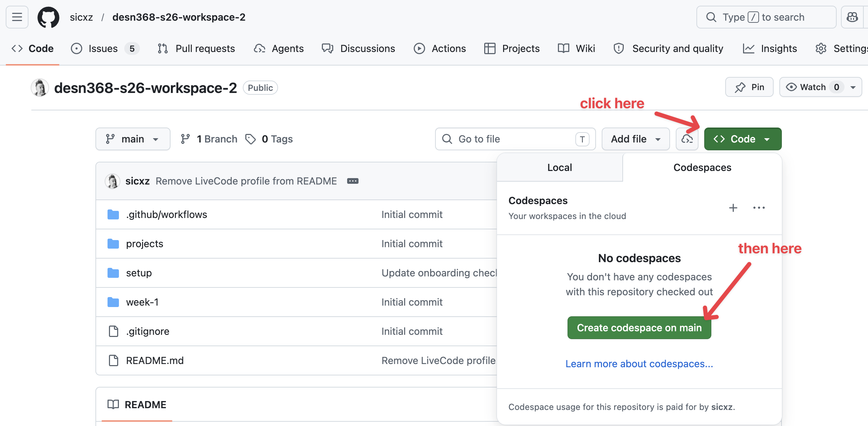Click the branch icon next to 1 Branch
Viewport: 868px width, 426px height.
click(185, 139)
